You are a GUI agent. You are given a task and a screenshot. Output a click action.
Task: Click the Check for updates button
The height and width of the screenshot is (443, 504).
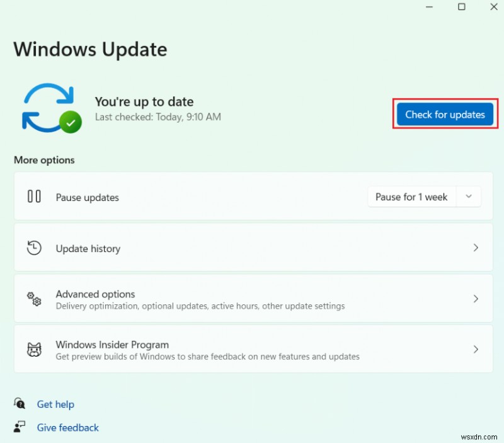tap(445, 114)
